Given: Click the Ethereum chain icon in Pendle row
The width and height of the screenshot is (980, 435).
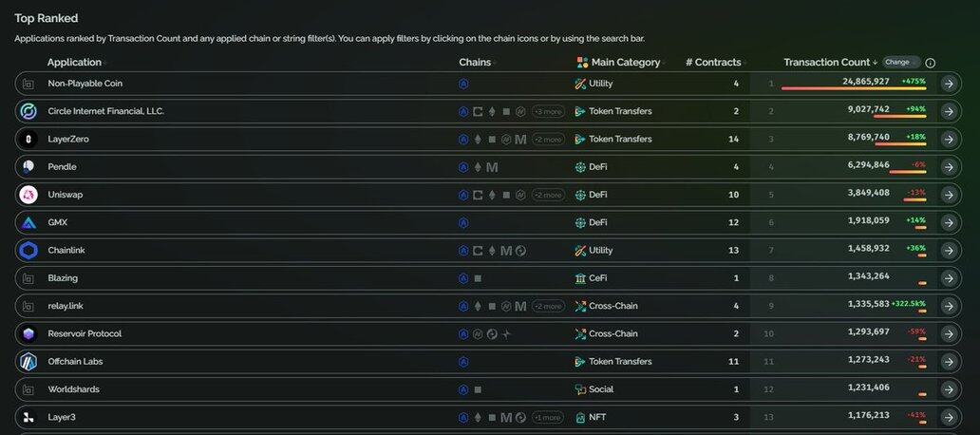Looking at the screenshot, I should point(478,167).
